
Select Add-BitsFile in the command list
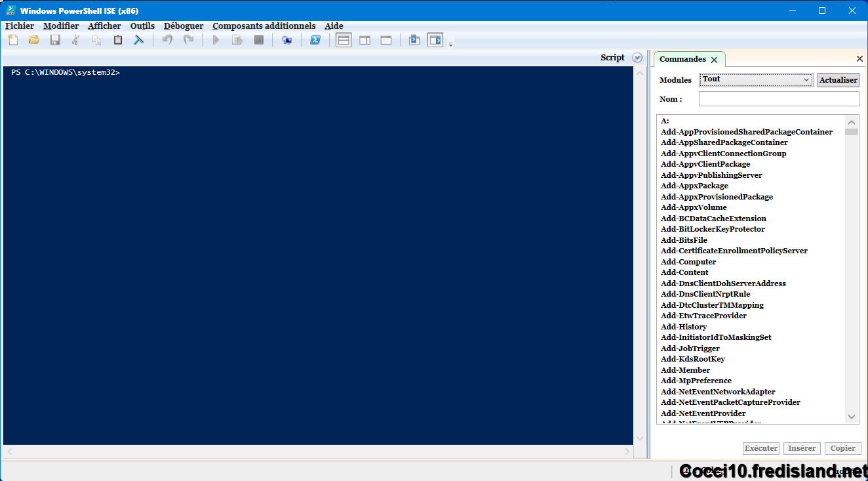pos(684,240)
